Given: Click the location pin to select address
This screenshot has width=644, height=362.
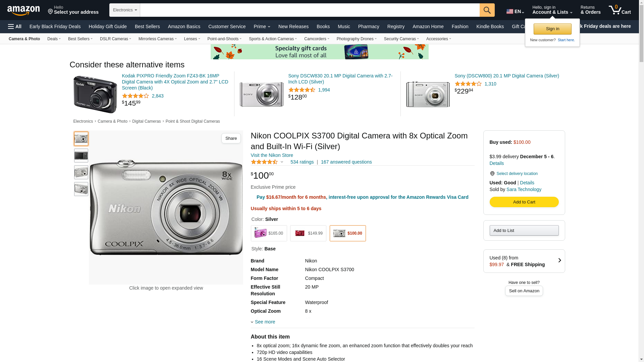Looking at the screenshot, I should coord(51,12).
